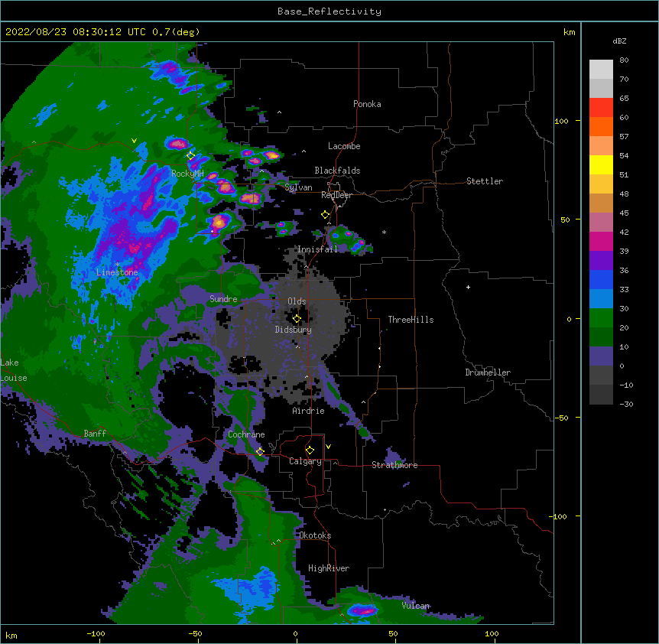This screenshot has height=644, width=659.
Task: Select the orange 57-60 dBZ legend swatch
Action: [601, 126]
